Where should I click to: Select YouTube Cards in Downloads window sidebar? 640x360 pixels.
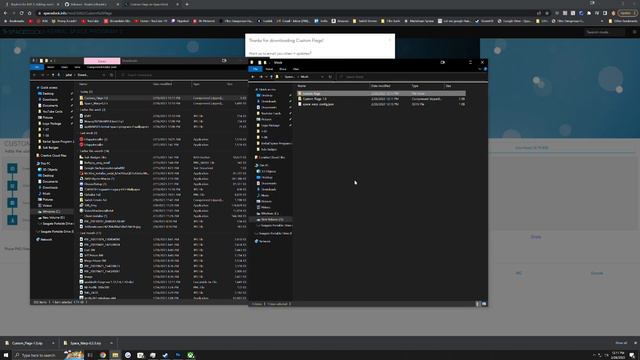[x=53, y=111]
